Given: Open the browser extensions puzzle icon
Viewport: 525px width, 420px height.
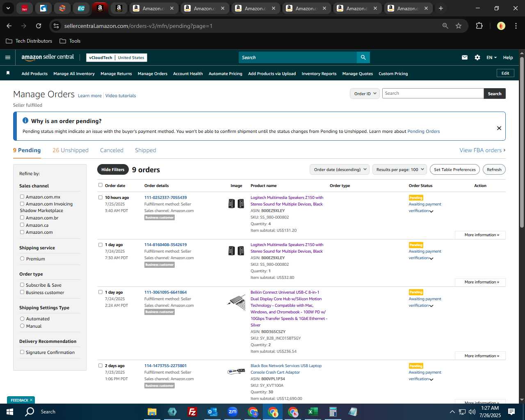Looking at the screenshot, I should pos(479,26).
